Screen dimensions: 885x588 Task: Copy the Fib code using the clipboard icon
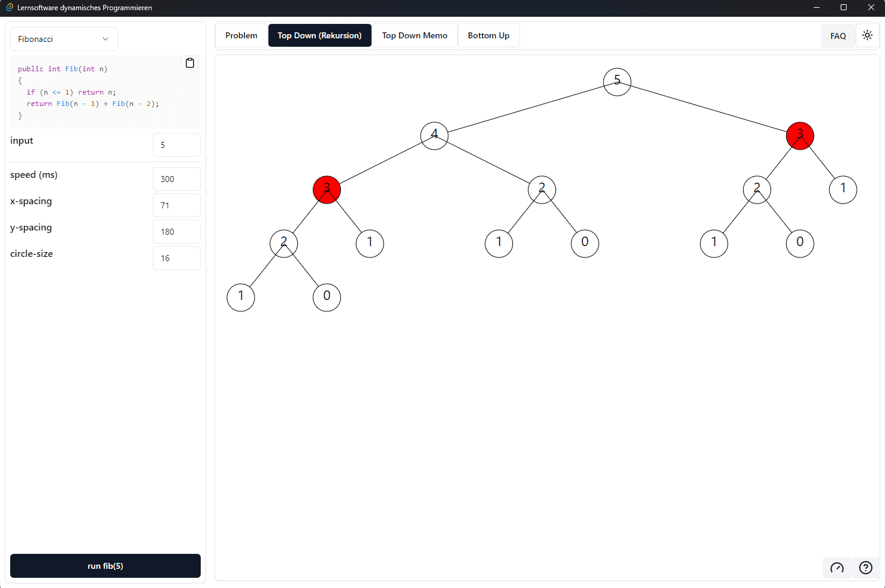[189, 62]
